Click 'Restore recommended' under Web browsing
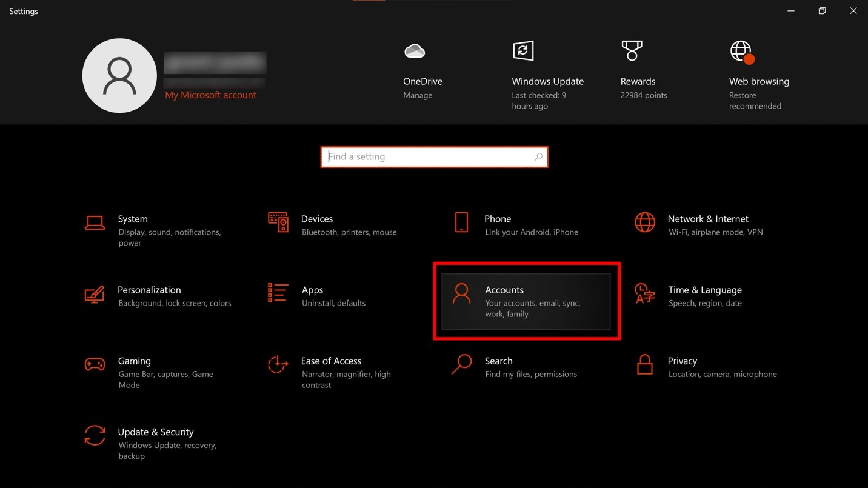 (755, 101)
